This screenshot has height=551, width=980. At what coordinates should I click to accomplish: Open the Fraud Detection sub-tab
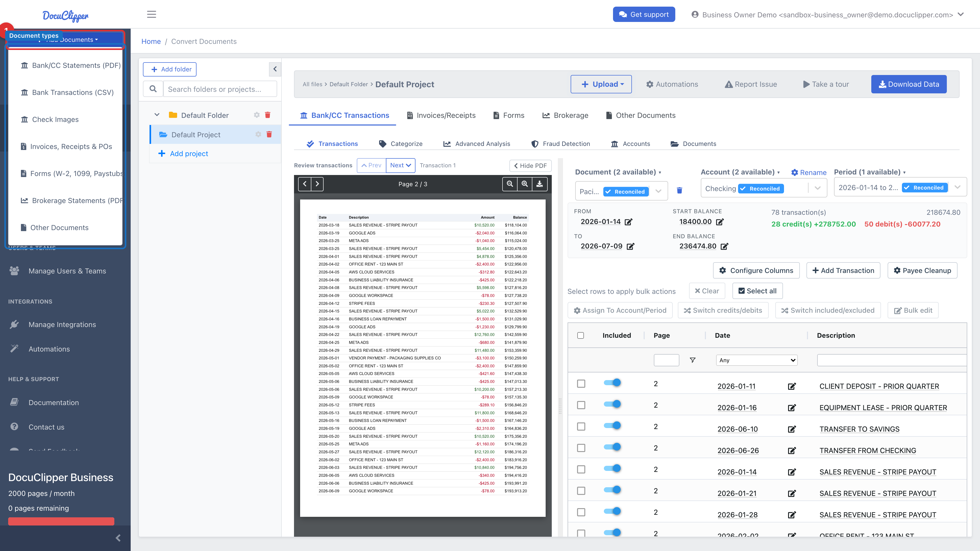point(560,144)
